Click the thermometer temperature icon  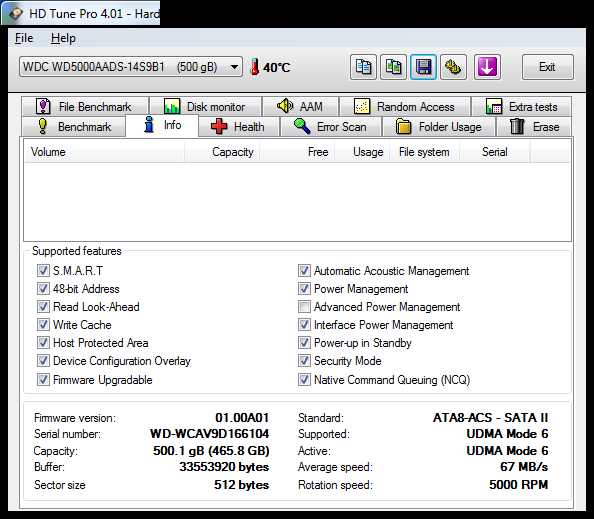[x=255, y=67]
